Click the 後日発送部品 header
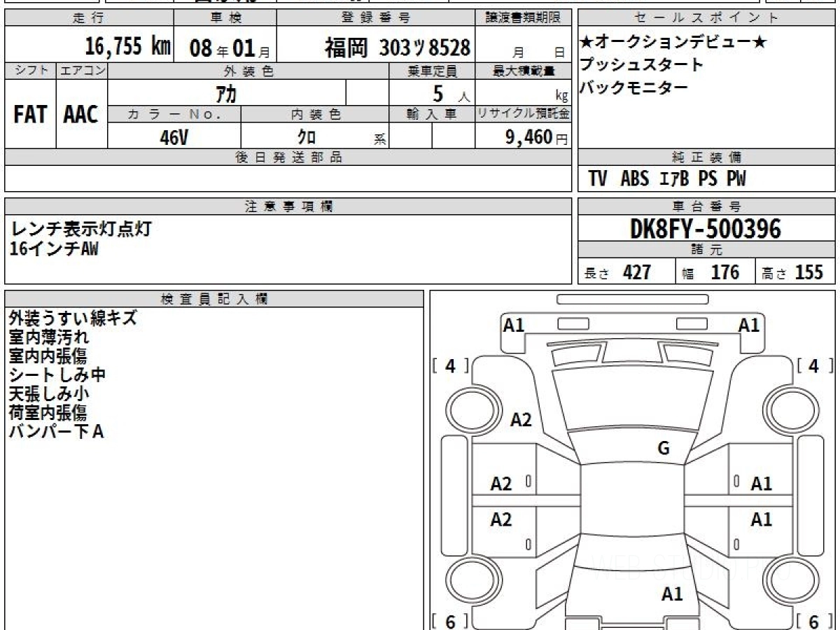 pos(288,157)
